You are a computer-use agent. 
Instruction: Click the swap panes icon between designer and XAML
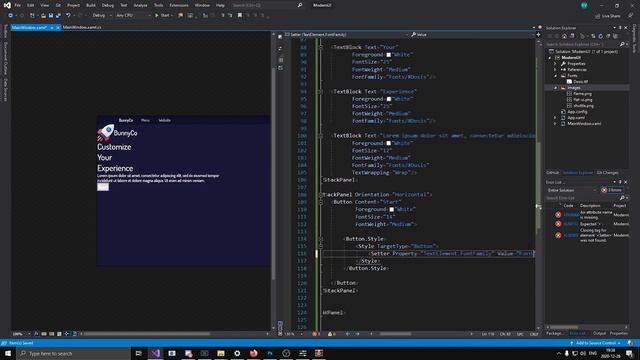click(x=280, y=48)
